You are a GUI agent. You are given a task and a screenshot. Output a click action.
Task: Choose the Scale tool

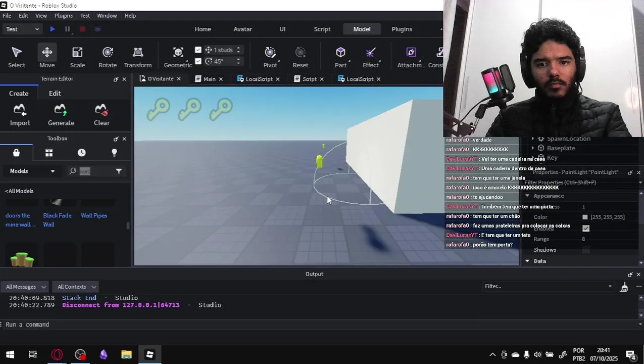pos(77,57)
